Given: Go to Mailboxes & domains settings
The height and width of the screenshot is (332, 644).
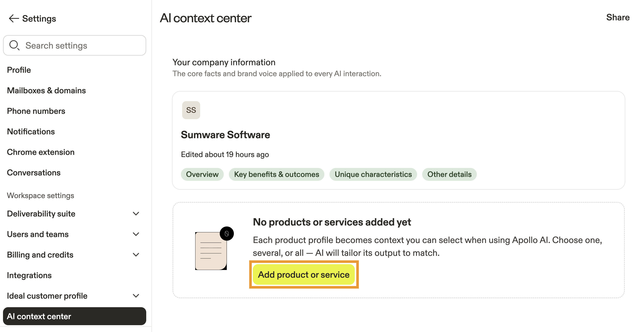Looking at the screenshot, I should coord(46,90).
